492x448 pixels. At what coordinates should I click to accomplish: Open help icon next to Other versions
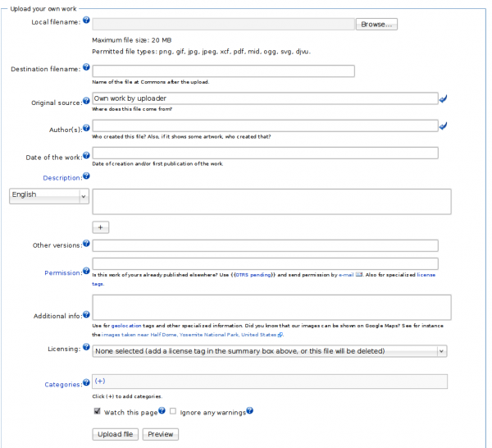click(86, 244)
